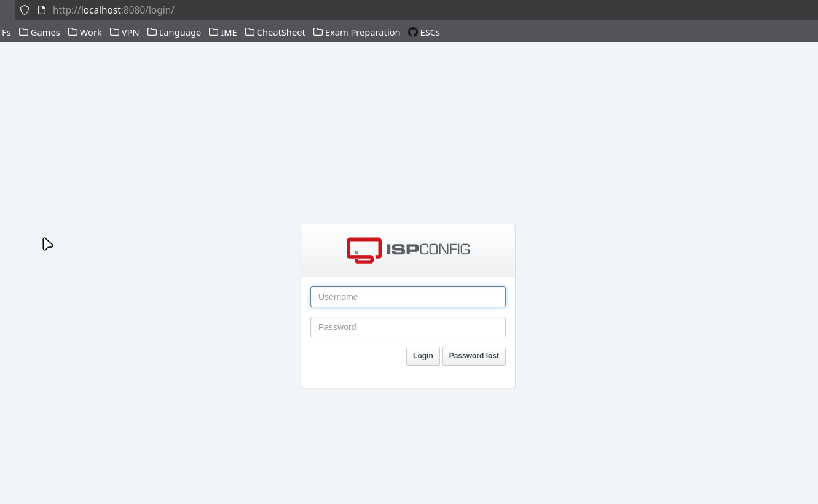Viewport: 818px width, 504px height.
Task: Click the Exam Preparation folder icon
Action: coord(318,32)
